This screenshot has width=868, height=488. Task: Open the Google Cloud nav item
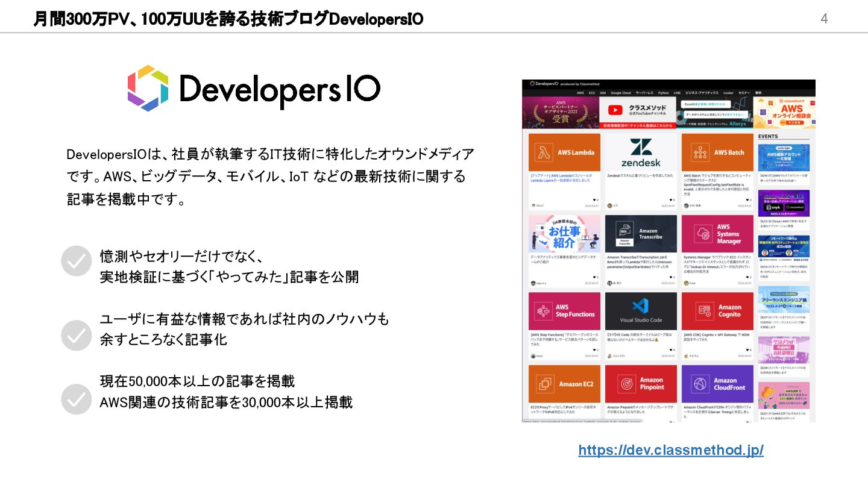tap(621, 93)
